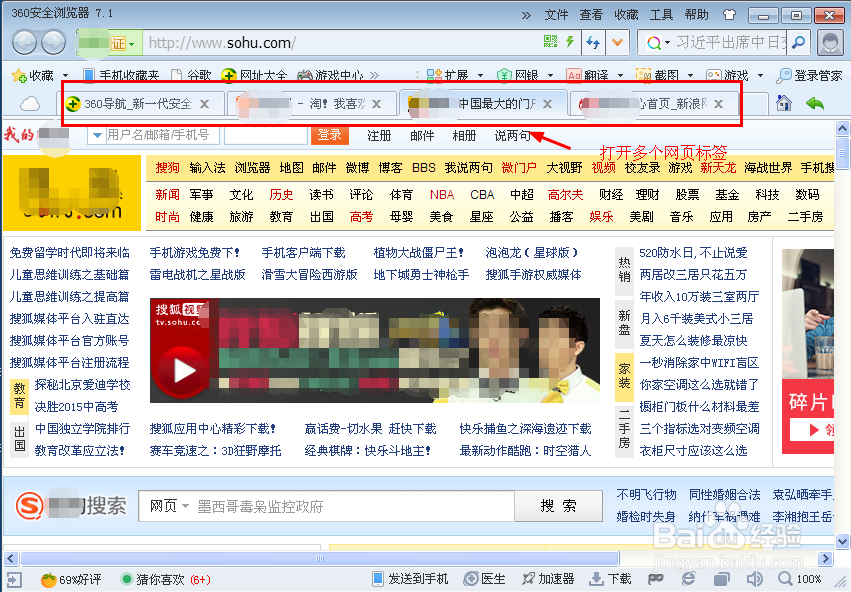Click the IE engine icon in status bar
The height and width of the screenshot is (592, 851).
point(689,579)
